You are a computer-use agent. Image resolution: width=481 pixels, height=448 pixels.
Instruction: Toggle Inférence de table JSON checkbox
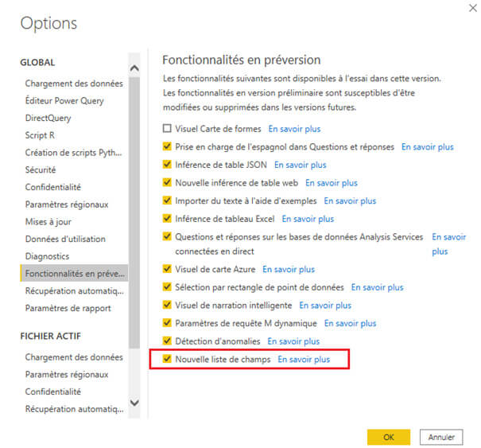(167, 164)
